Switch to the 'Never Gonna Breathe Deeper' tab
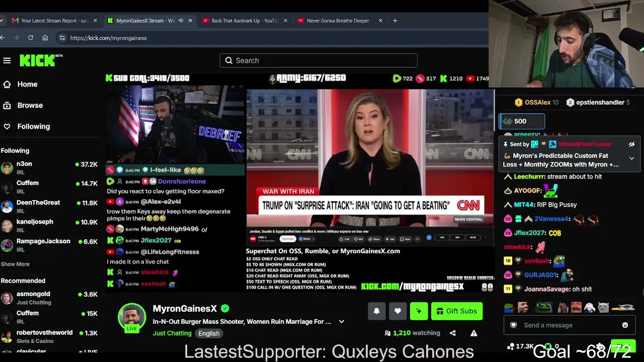 click(339, 21)
